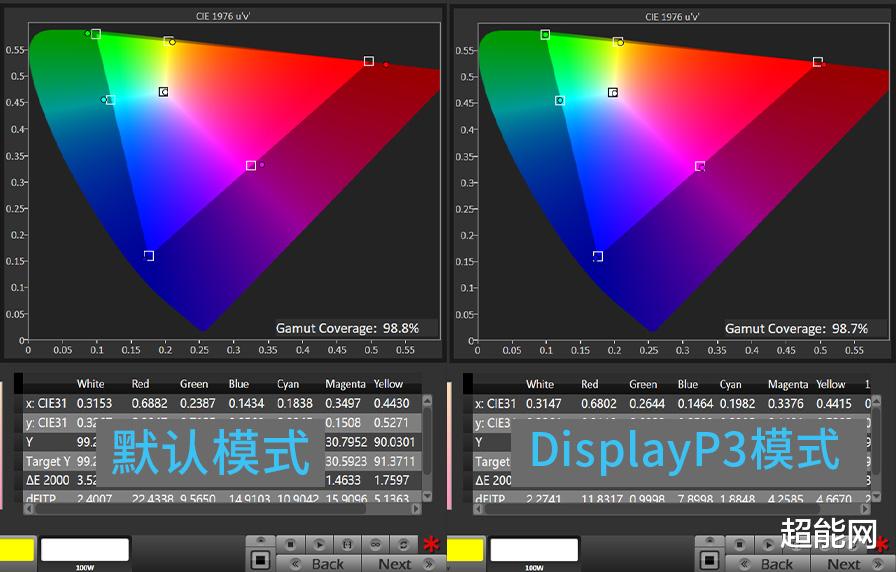896x572 pixels.
Task: Click the value 0.2387 in the 默认模式 table
Action: click(198, 403)
